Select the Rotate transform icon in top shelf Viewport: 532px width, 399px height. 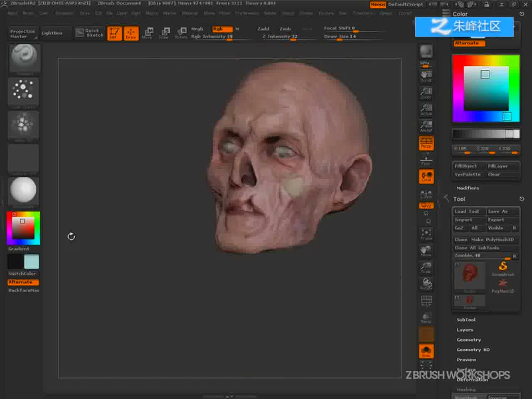coord(181,33)
